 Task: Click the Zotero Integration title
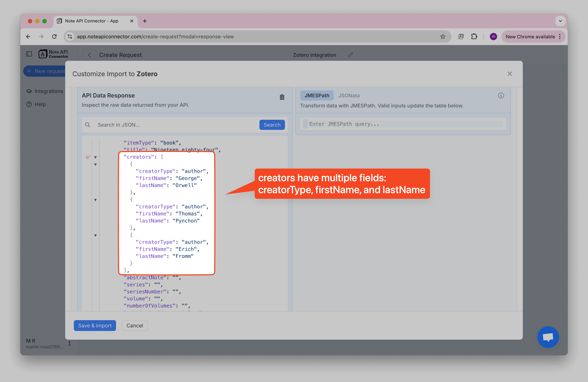(314, 55)
